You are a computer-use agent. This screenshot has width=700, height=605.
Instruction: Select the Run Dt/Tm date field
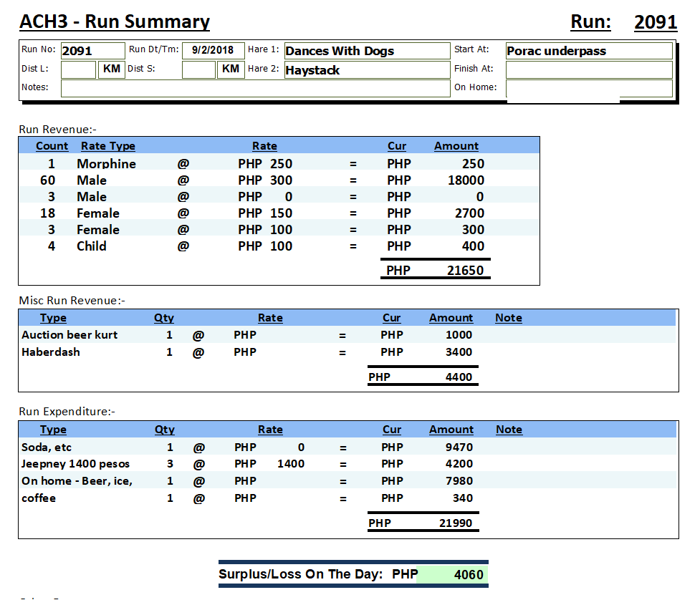pyautogui.click(x=213, y=51)
